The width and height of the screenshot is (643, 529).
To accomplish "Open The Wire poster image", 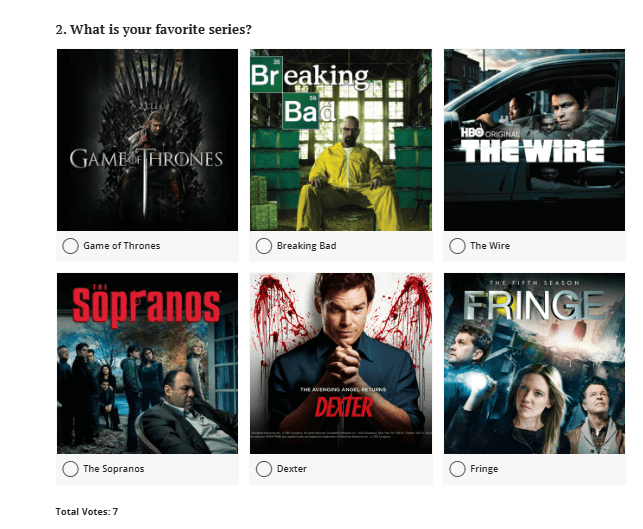I will point(534,140).
